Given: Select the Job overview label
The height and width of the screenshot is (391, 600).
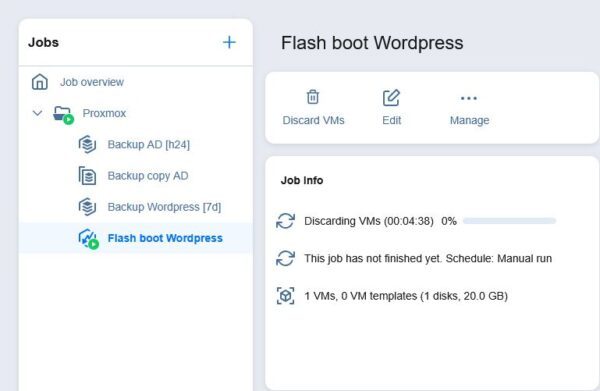Looking at the screenshot, I should point(92,82).
